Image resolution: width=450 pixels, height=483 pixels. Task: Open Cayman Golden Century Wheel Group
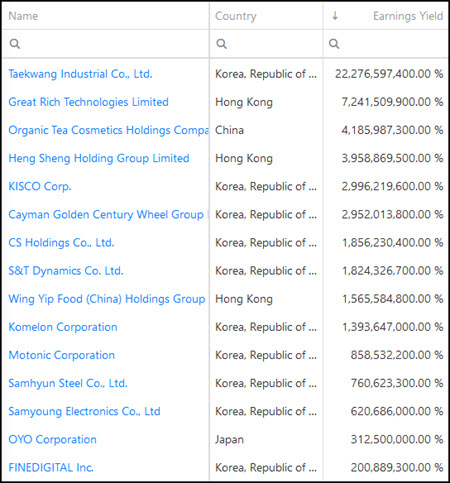coord(106,214)
